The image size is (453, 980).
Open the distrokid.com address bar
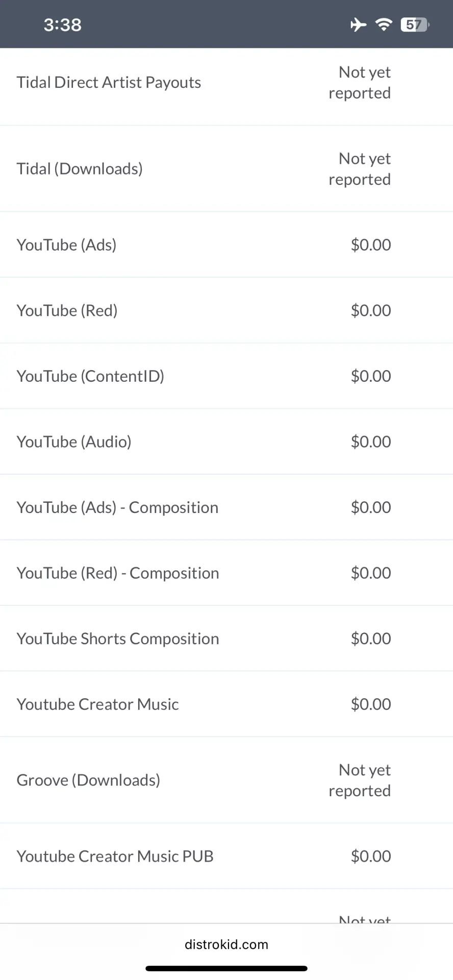click(226, 944)
